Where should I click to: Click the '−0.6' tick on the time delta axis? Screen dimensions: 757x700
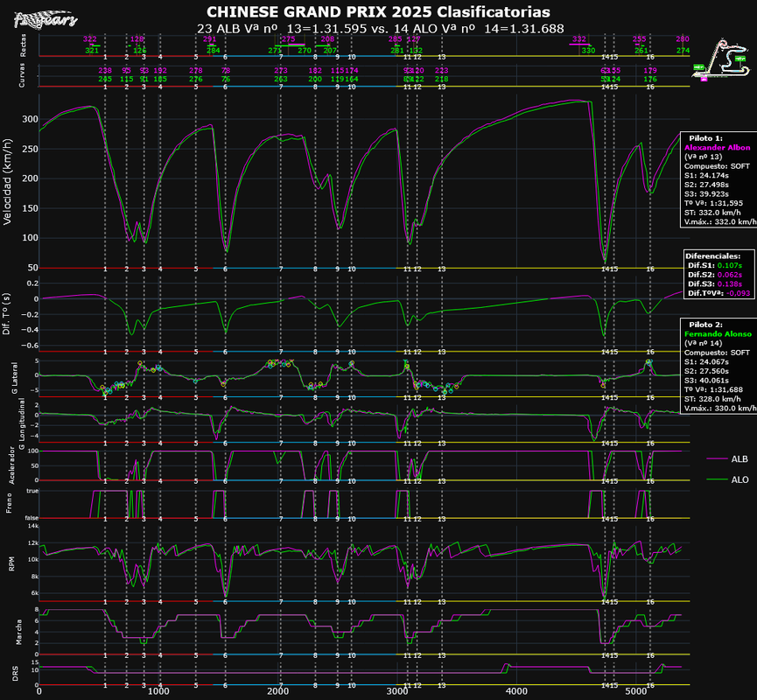point(29,345)
